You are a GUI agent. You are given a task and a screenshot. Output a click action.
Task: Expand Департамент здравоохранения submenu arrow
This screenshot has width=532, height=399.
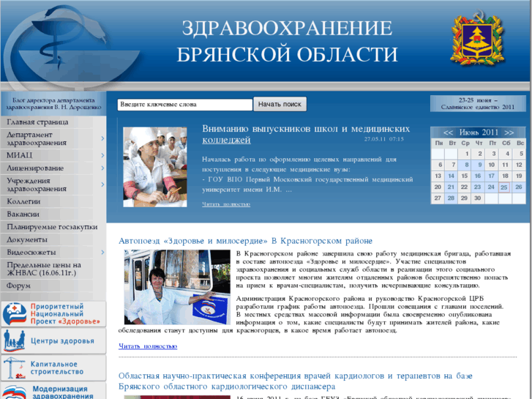[102, 138]
